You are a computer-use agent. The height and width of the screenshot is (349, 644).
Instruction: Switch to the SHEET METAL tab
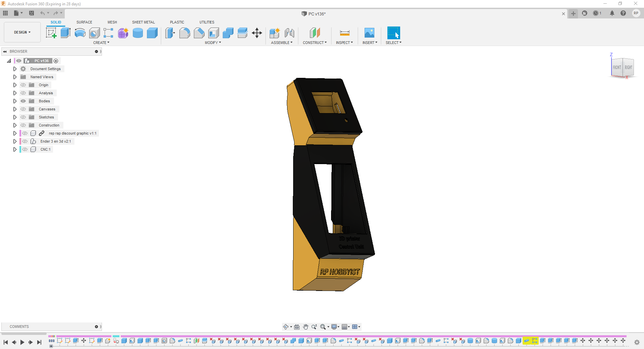[144, 22]
